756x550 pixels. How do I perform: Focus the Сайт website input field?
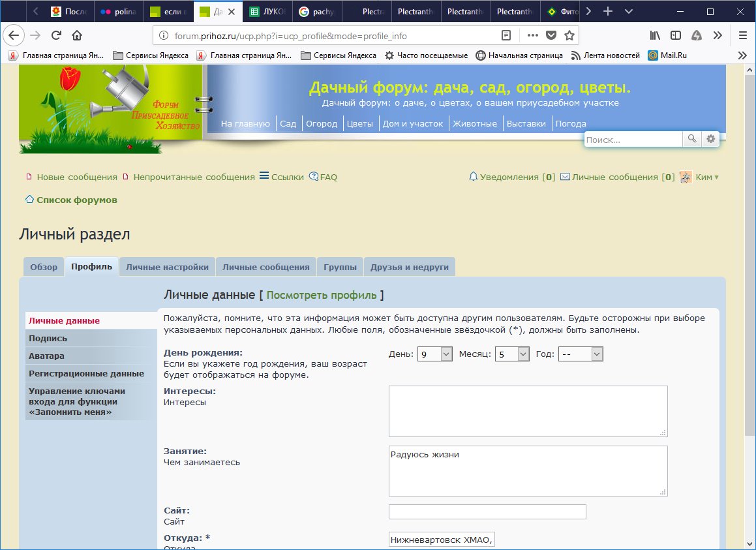click(487, 512)
